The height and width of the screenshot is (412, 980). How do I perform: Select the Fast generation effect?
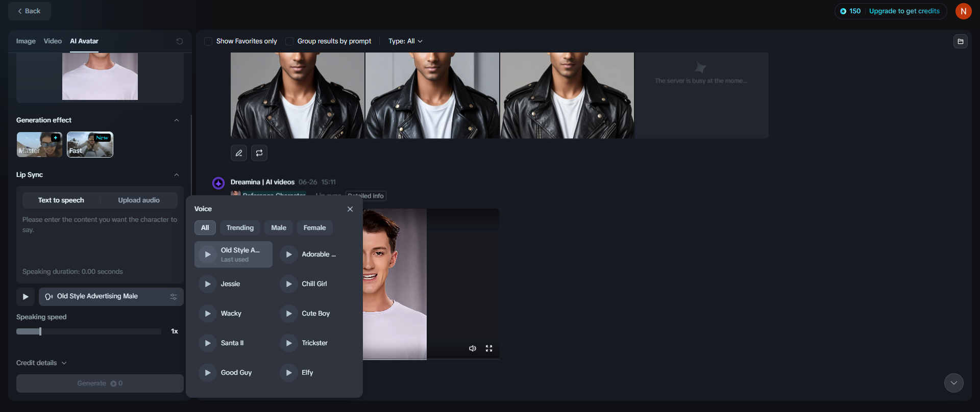pos(90,145)
